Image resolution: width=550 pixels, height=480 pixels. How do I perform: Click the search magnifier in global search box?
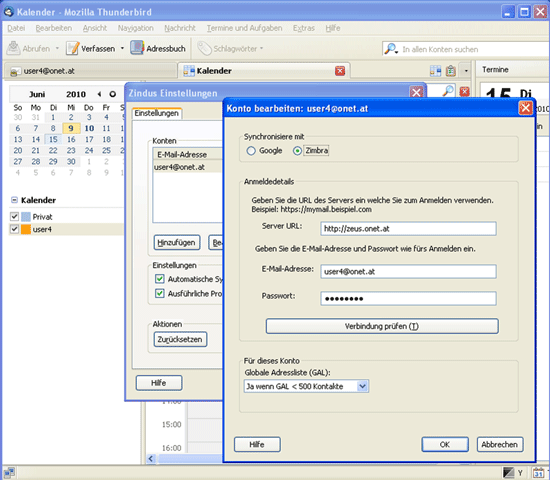point(391,49)
